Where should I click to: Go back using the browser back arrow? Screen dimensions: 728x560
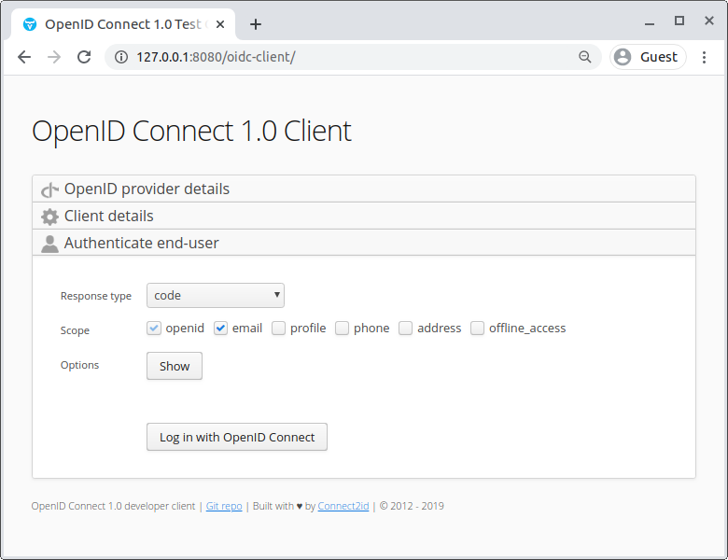click(24, 57)
